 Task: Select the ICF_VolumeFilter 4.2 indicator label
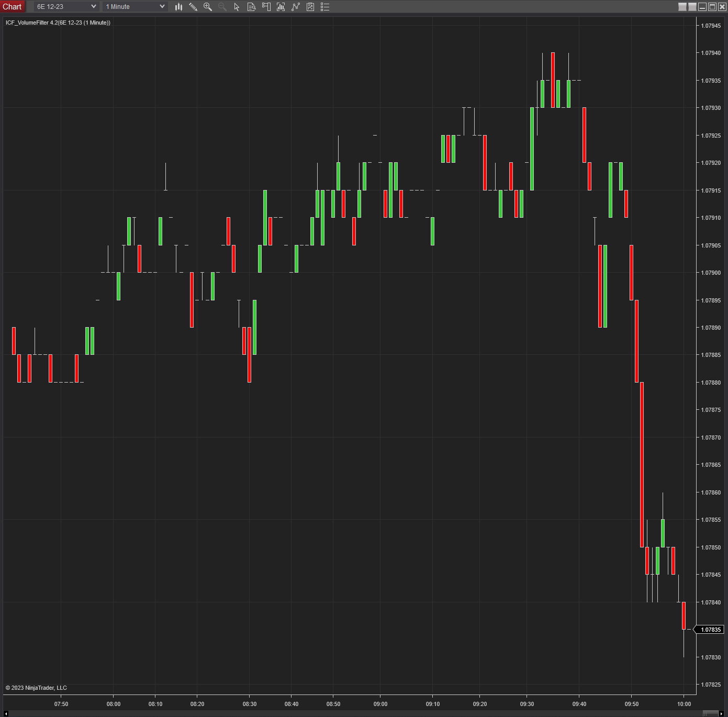tap(58, 23)
